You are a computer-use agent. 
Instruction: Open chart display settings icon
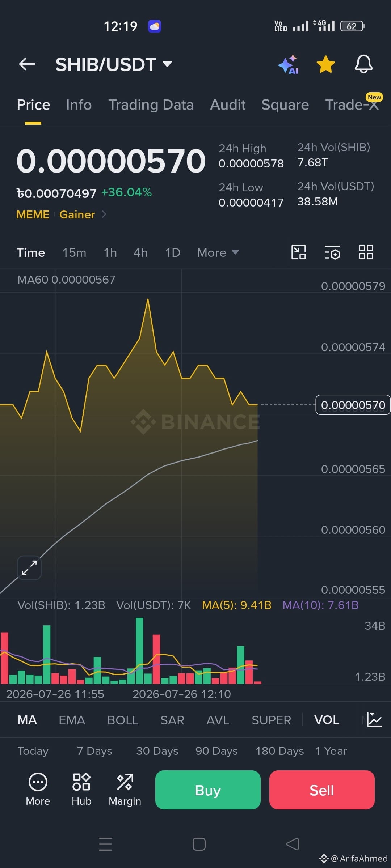point(332,252)
